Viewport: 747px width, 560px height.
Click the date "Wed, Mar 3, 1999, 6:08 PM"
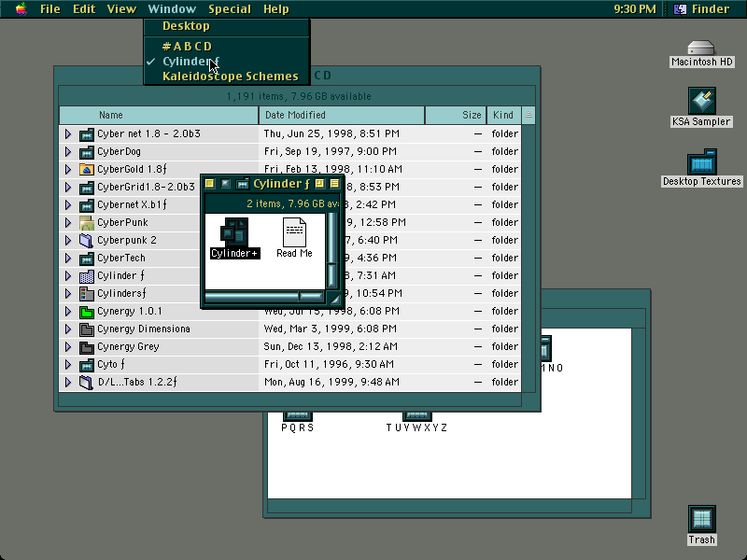click(x=331, y=329)
